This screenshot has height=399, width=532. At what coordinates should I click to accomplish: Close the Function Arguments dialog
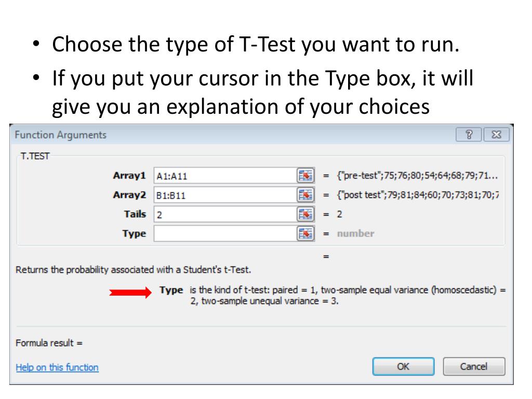tap(496, 135)
